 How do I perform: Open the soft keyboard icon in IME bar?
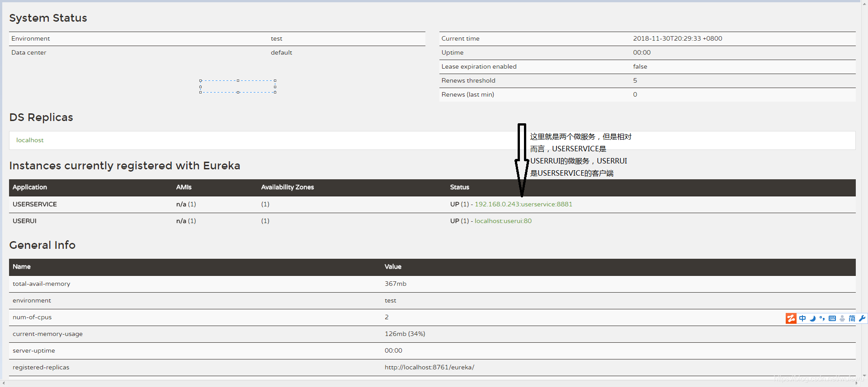click(x=832, y=318)
